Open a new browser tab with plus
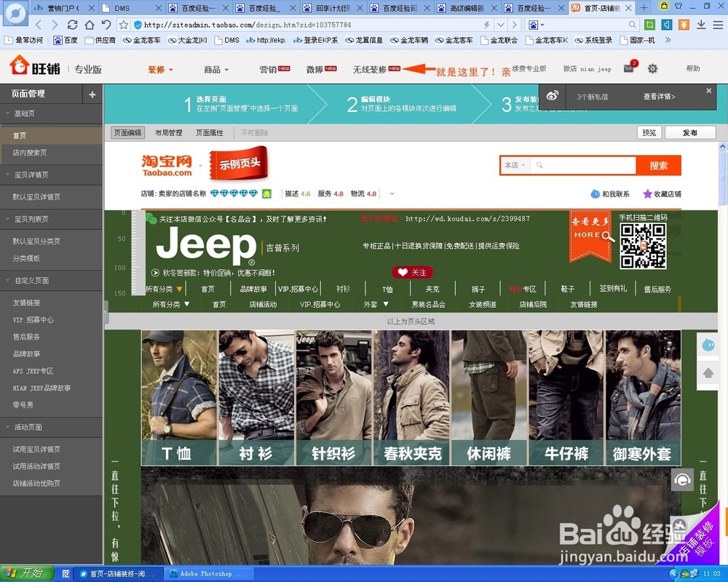Screen dimensions: 728x582 pyautogui.click(x=644, y=8)
